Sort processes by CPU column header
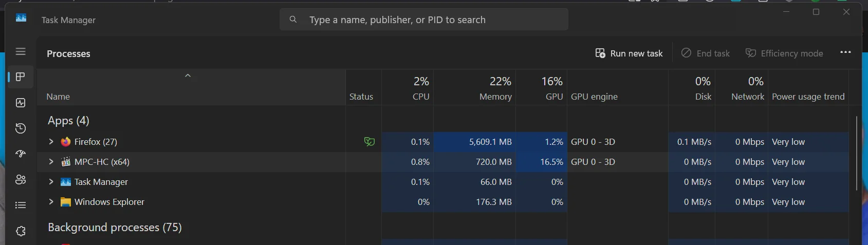This screenshot has width=868, height=245. coord(408,88)
